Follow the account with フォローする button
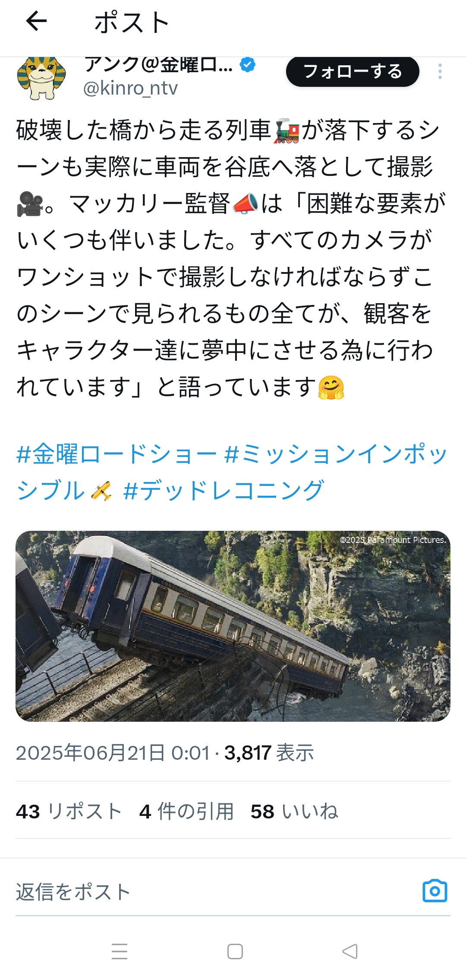 353,71
